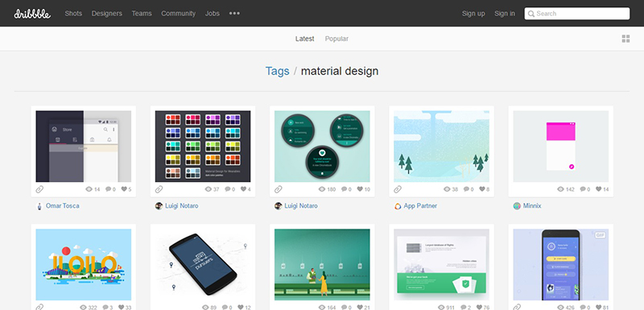The width and height of the screenshot is (644, 310).
Task: Like Omar Tosca's shot with heart icon
Action: [124, 189]
